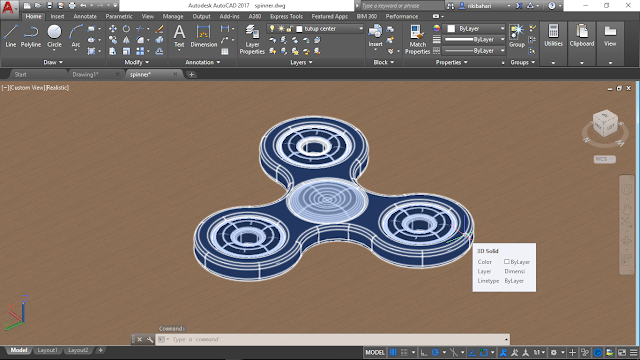Click the Match Properties icon
Viewport: 640px width, 360px height.
tap(418, 39)
